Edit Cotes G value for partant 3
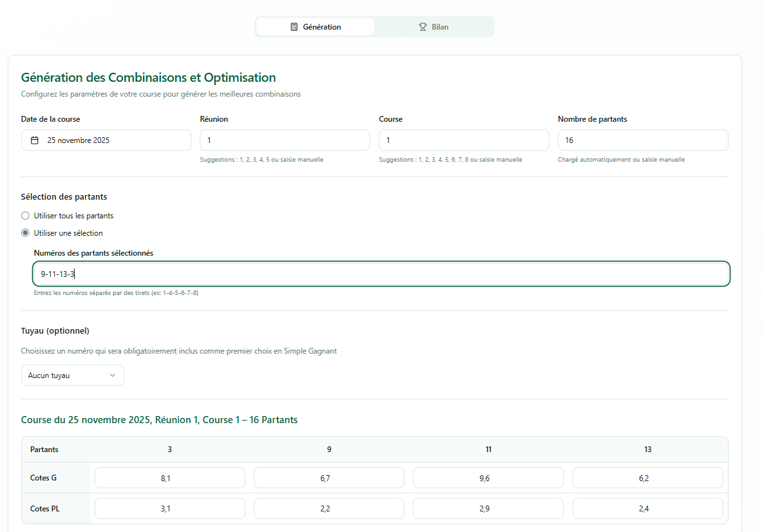This screenshot has height=532, width=762. click(170, 478)
